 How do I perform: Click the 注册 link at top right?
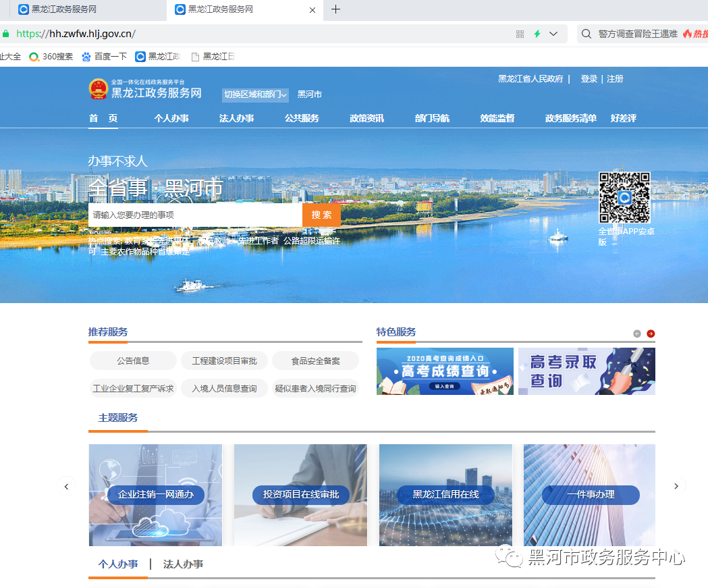click(x=615, y=79)
